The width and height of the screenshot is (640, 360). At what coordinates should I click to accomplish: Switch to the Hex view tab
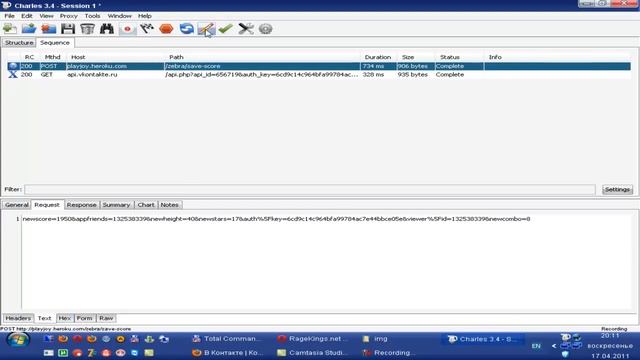tap(64, 318)
